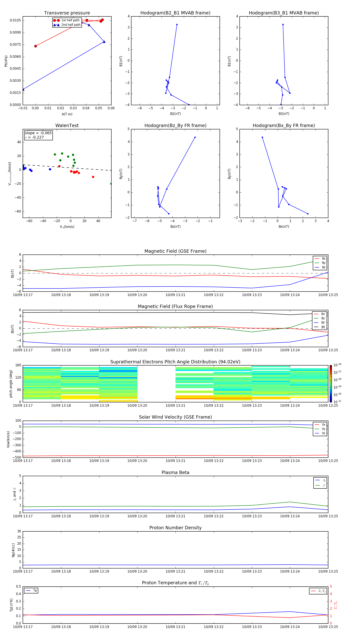Viewport: 351px width, 644px height.
Task: Click the 'Bz(nT)' x-axis label
Action: tap(175, 227)
